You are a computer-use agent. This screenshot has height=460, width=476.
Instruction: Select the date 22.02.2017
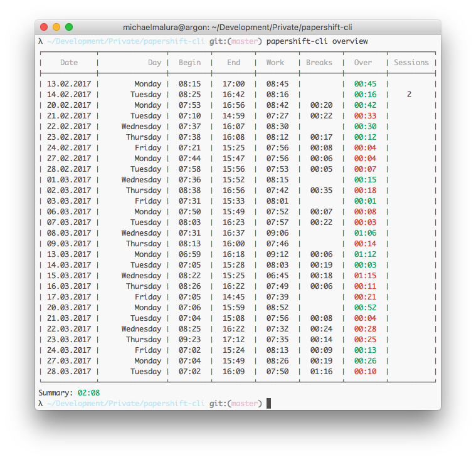point(69,126)
